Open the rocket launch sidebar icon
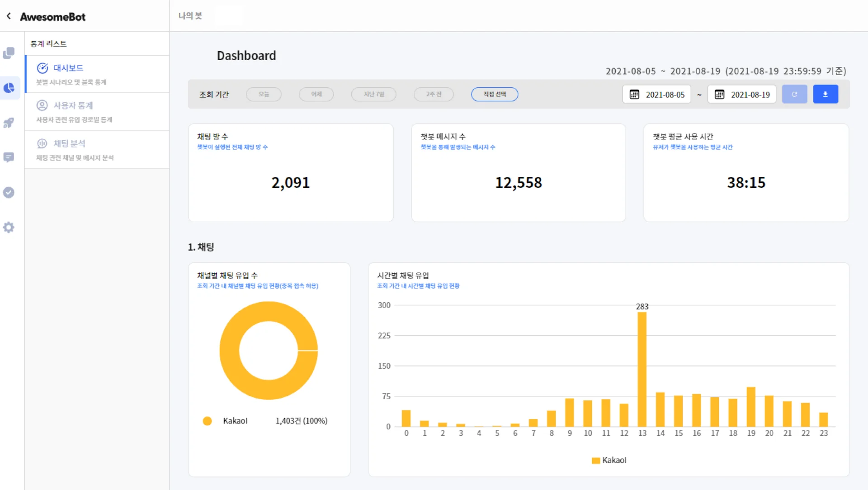 (x=9, y=123)
